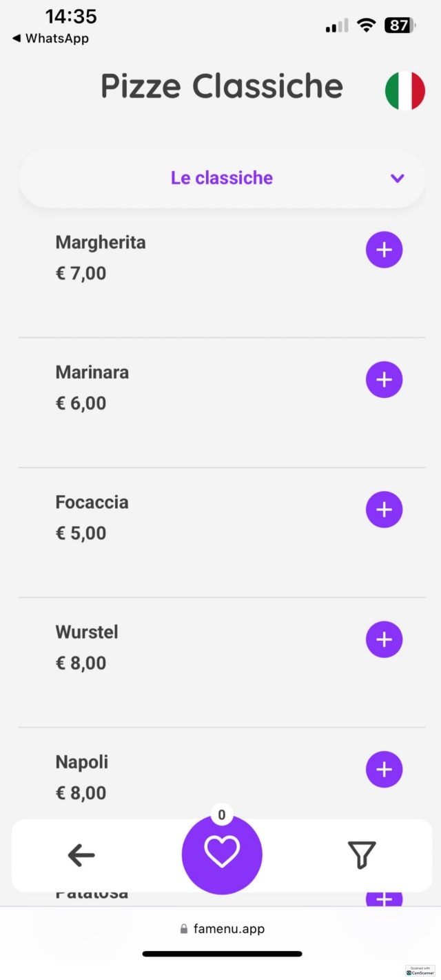441x980 pixels.
Task: Add Napoli pizza with plus button
Action: 384,769
